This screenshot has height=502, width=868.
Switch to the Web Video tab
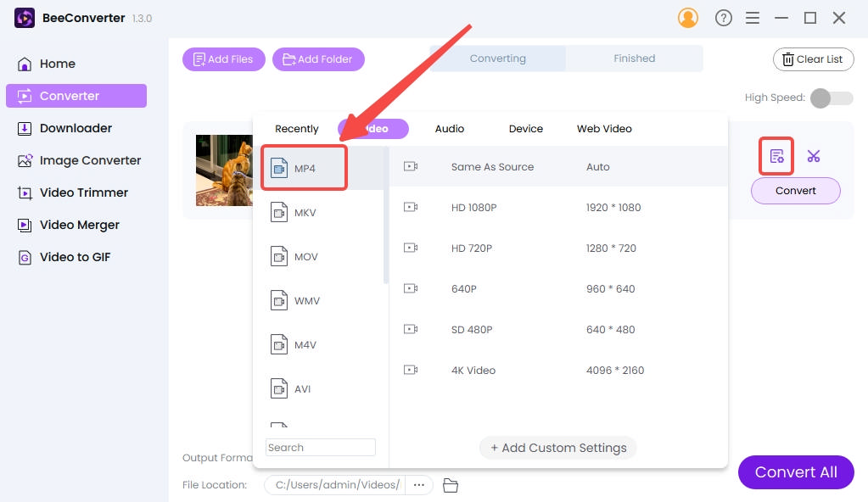pyautogui.click(x=604, y=129)
